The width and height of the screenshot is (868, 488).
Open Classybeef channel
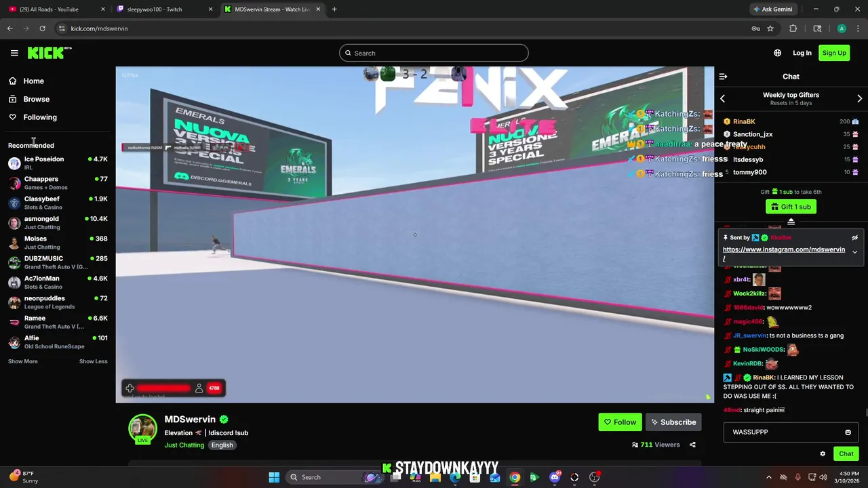point(58,203)
